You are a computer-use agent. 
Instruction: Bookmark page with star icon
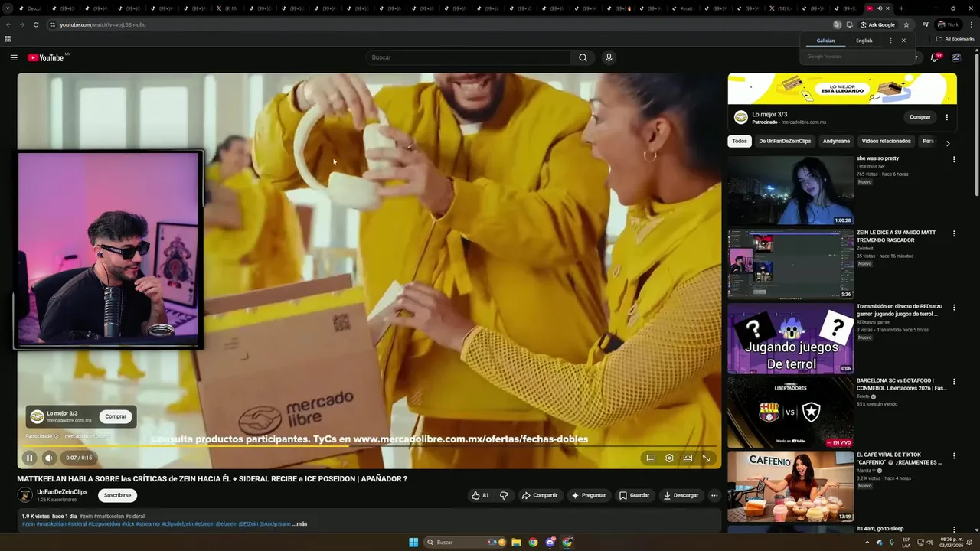[x=906, y=24]
